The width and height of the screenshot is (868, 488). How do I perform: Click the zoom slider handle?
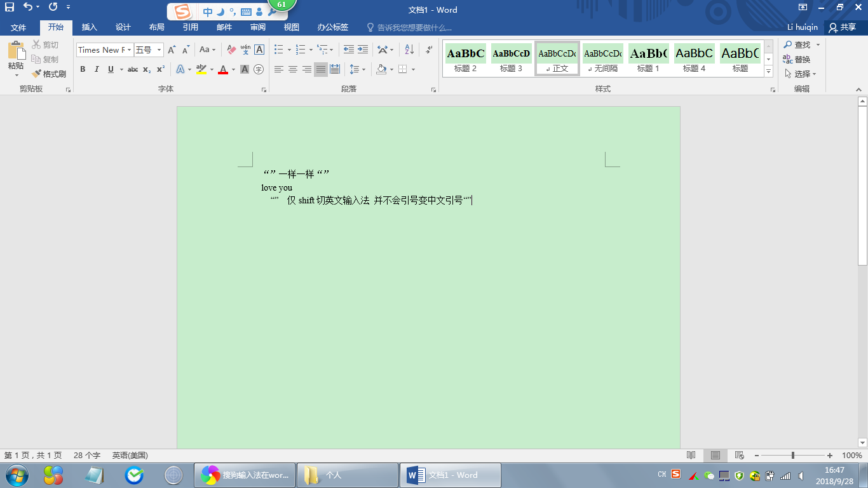pos(793,456)
